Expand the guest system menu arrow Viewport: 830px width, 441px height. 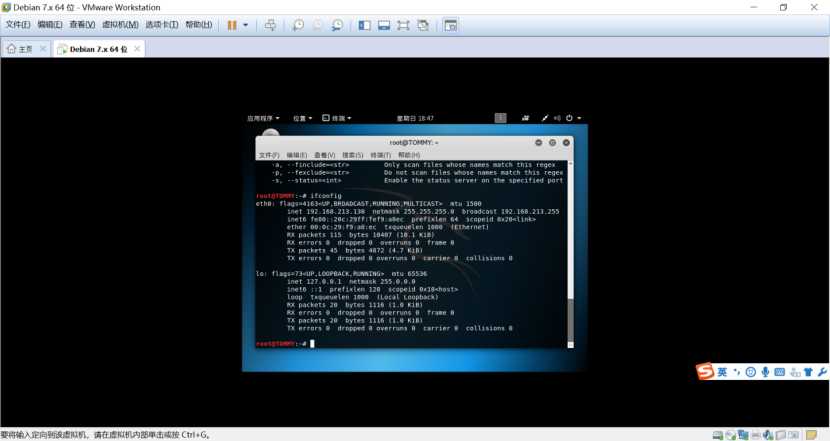pyautogui.click(x=579, y=118)
